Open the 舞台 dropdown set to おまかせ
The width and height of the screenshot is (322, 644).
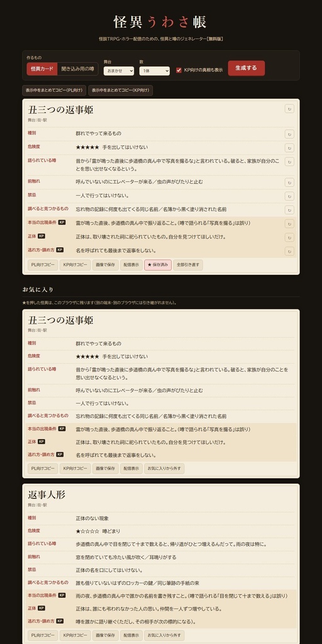click(119, 70)
